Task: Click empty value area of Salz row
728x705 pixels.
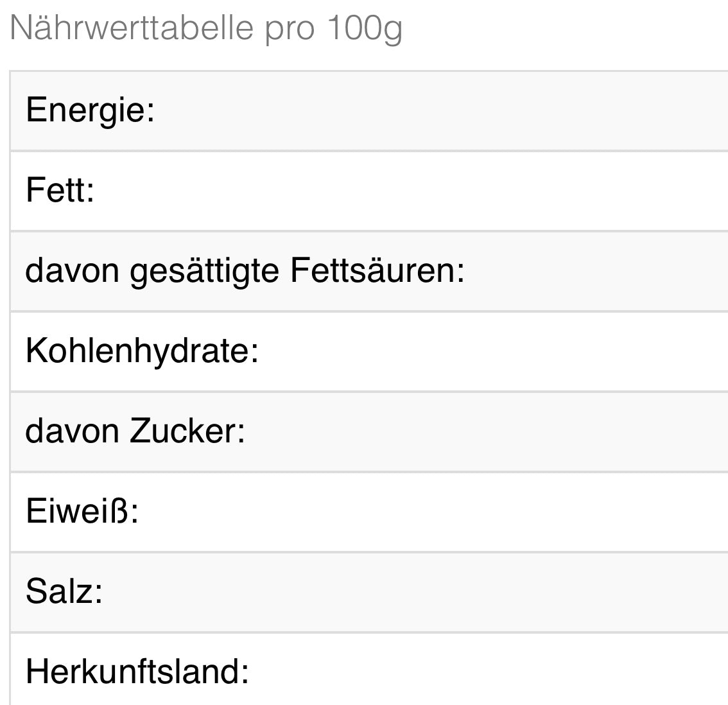Action: (x=514, y=592)
